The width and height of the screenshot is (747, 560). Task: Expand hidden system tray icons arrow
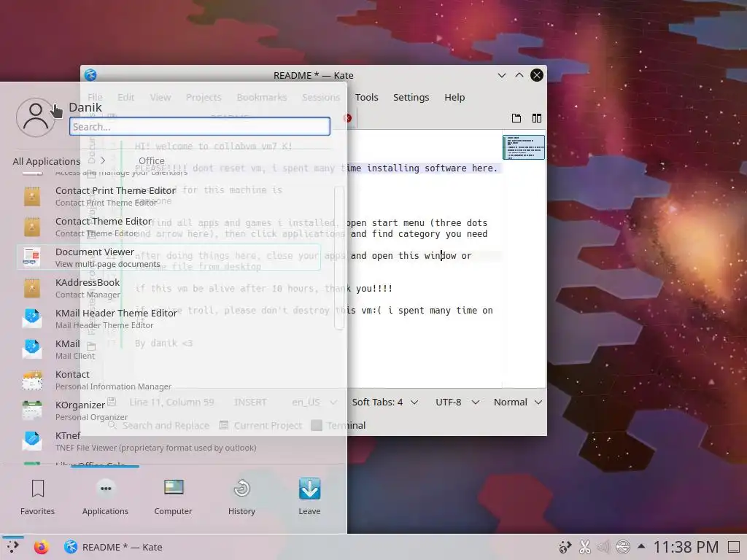click(641, 547)
